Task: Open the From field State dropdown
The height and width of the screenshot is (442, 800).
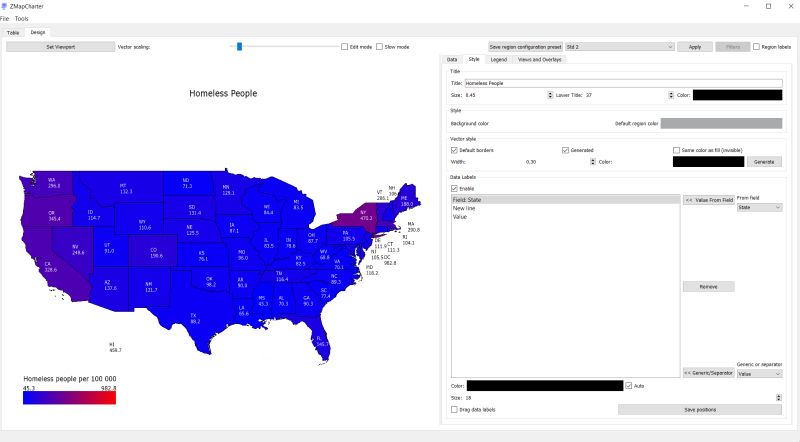Action: (x=759, y=208)
